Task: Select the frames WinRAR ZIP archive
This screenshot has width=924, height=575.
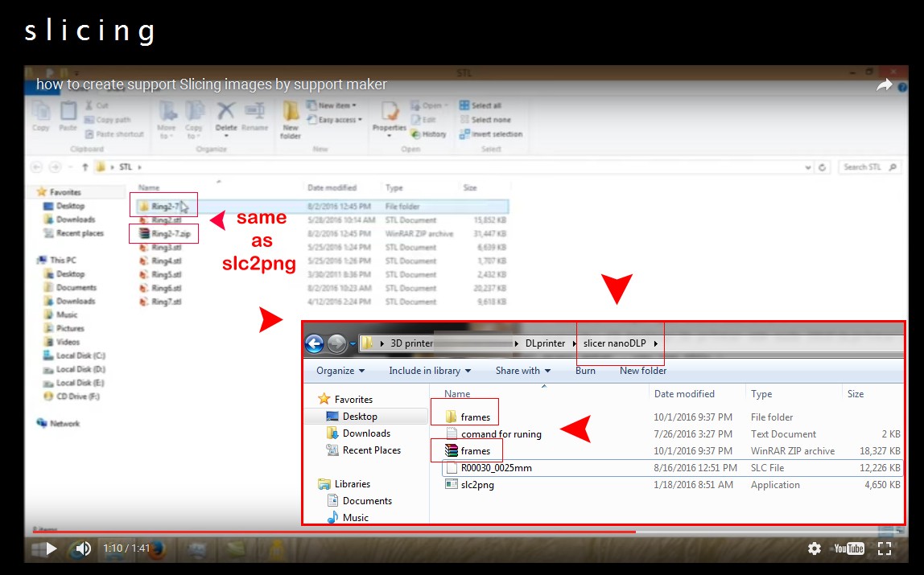Action: [468, 451]
